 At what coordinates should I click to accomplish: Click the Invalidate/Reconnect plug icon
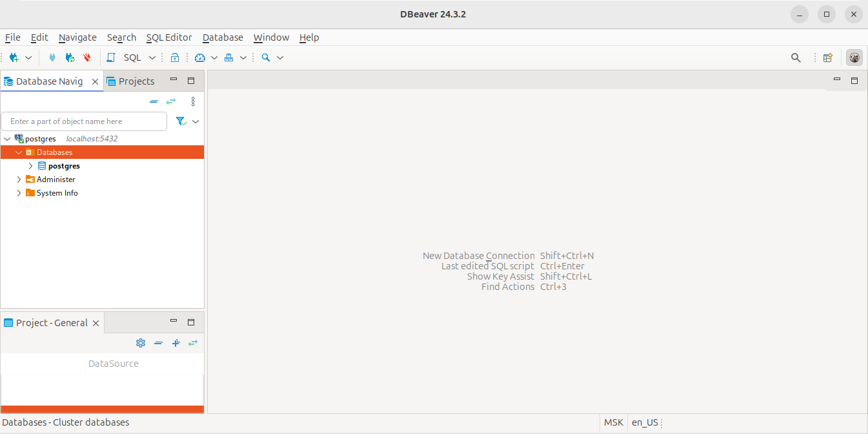[x=70, y=57]
